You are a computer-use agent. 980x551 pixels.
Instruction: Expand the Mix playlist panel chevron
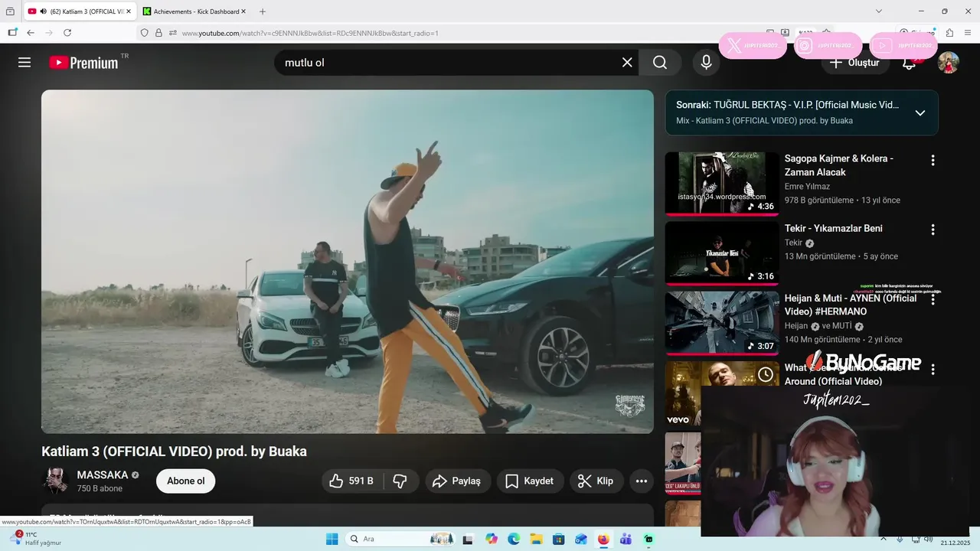tap(920, 112)
